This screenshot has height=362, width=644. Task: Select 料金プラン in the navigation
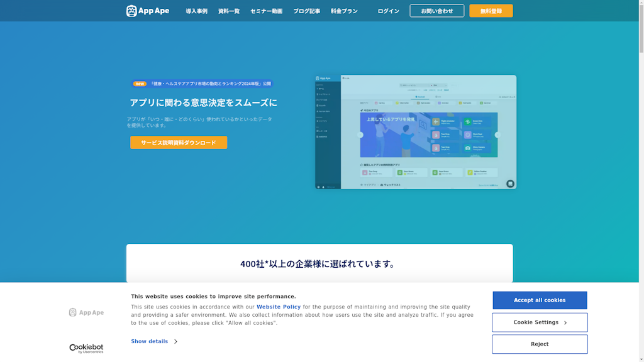[344, 11]
